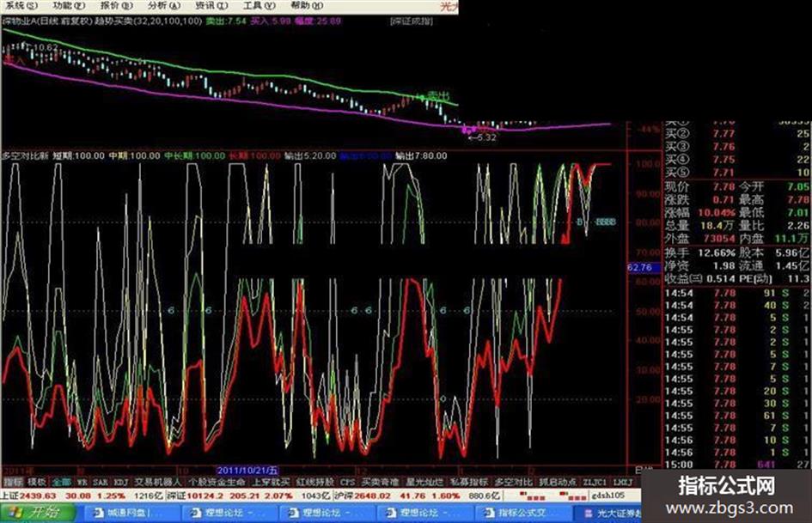Open the 功能(F) menu
Viewport: 812px width, 523px height.
69,6
